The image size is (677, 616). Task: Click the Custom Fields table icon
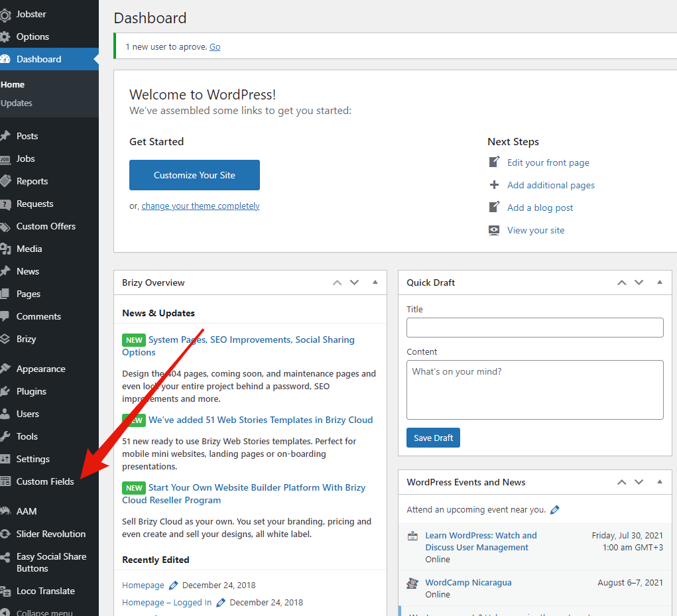(5, 482)
